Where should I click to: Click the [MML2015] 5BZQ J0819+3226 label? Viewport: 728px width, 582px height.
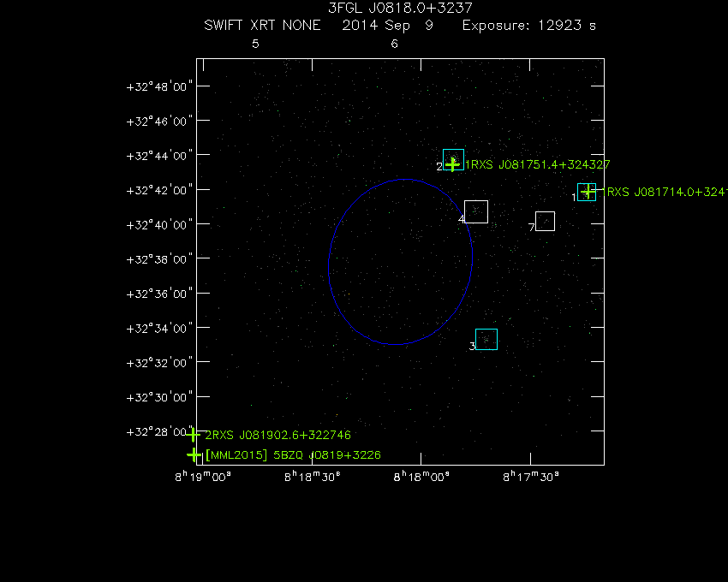tap(293, 454)
